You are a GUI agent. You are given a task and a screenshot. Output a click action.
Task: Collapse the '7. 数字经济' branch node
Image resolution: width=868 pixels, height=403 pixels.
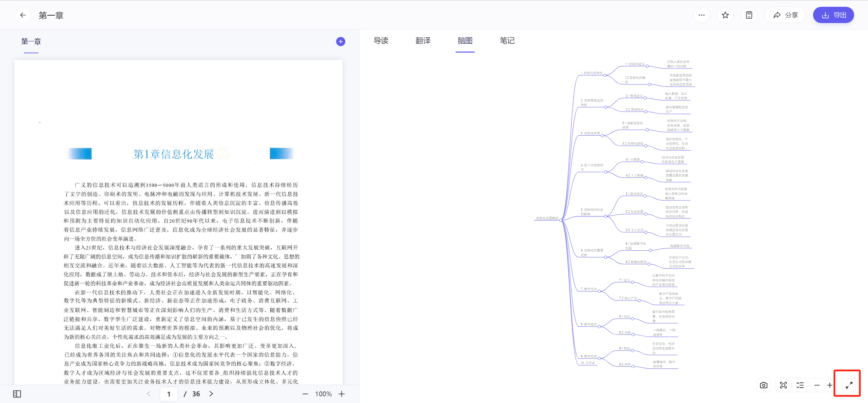pyautogui.click(x=599, y=291)
